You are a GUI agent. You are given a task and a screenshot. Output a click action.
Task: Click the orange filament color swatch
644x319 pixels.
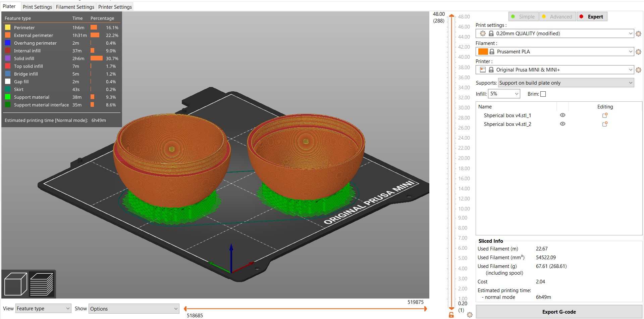[x=483, y=52]
